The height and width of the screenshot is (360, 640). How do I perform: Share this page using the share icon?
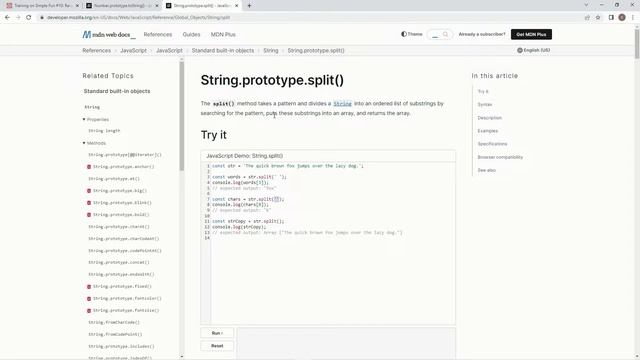(587, 18)
